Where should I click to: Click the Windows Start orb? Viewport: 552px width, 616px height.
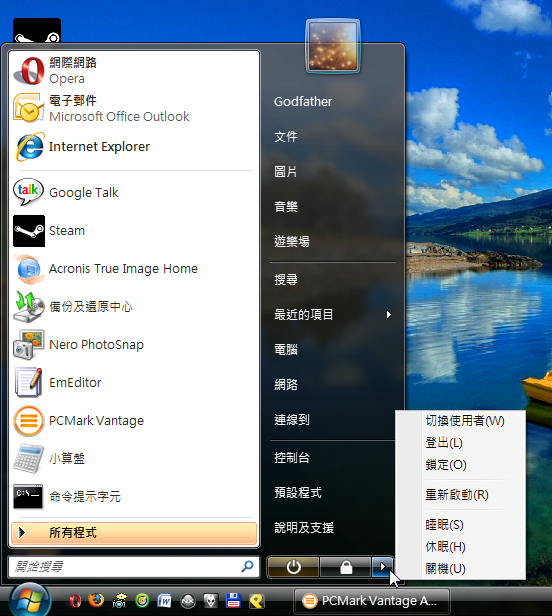30,600
